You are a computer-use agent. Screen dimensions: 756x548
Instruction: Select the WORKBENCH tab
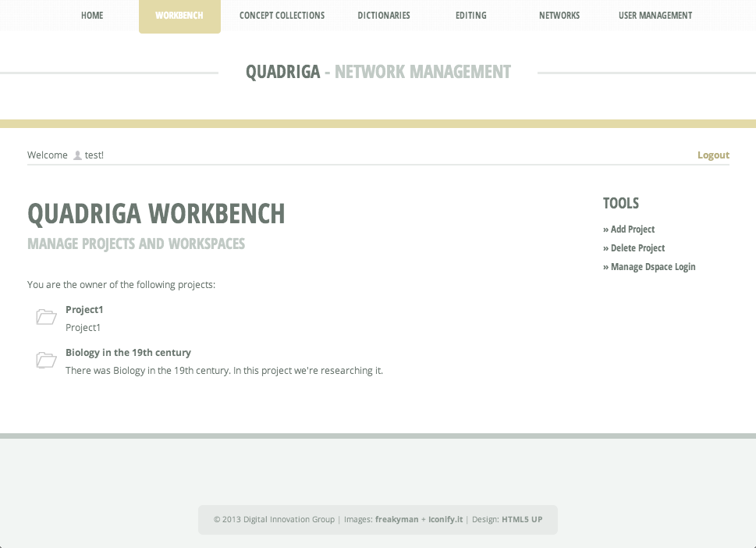[179, 16]
